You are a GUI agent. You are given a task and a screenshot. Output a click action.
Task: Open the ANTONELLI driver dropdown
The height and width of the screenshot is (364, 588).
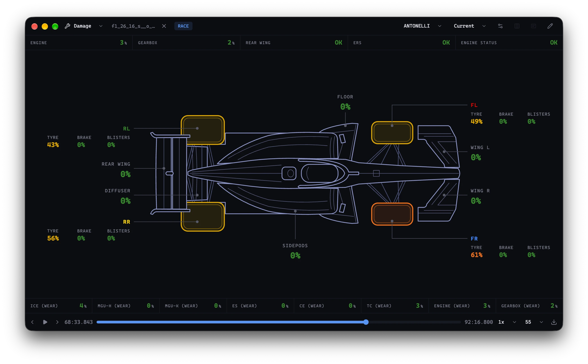coord(422,26)
